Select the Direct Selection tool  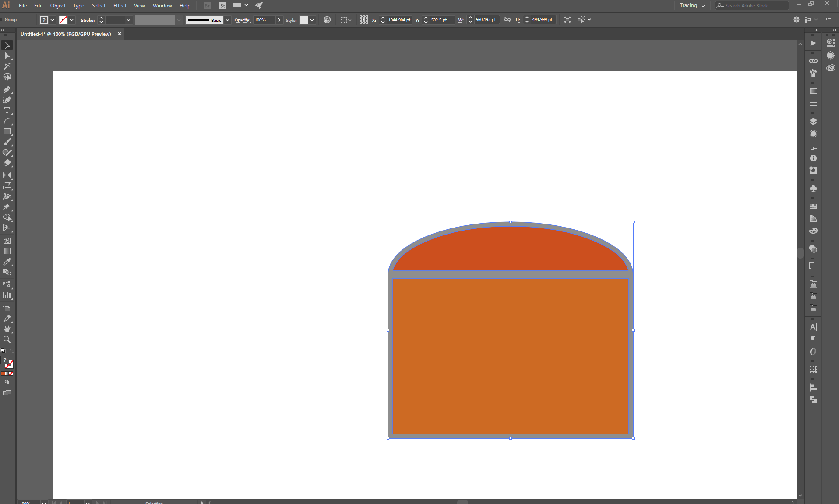click(7, 56)
